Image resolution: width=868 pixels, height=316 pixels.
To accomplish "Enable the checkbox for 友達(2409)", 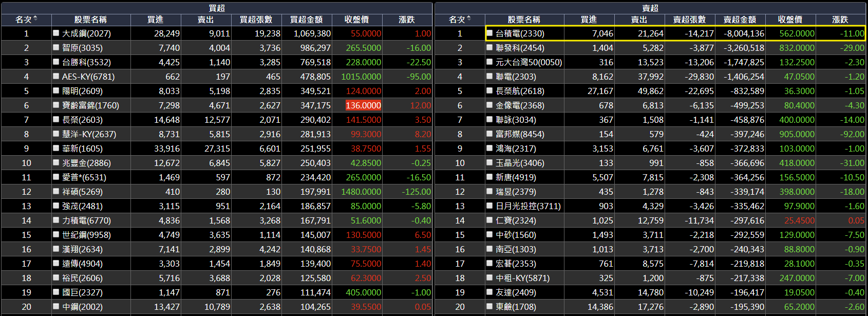I will 489,292.
